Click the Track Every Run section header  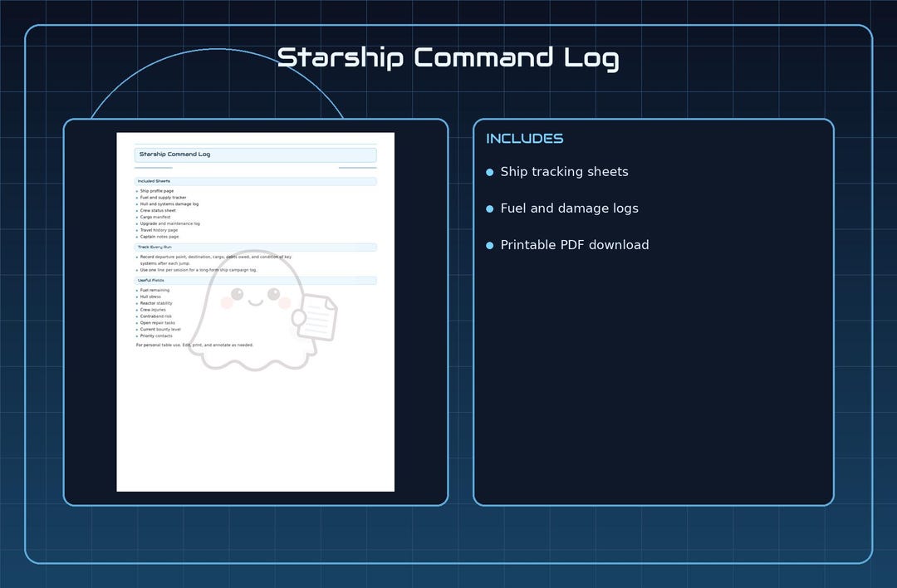[255, 247]
